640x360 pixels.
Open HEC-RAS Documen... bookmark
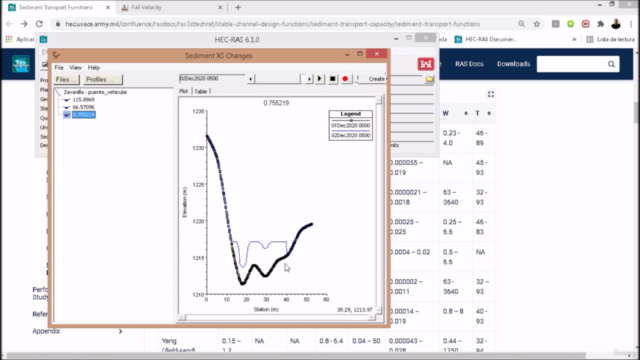click(486, 39)
